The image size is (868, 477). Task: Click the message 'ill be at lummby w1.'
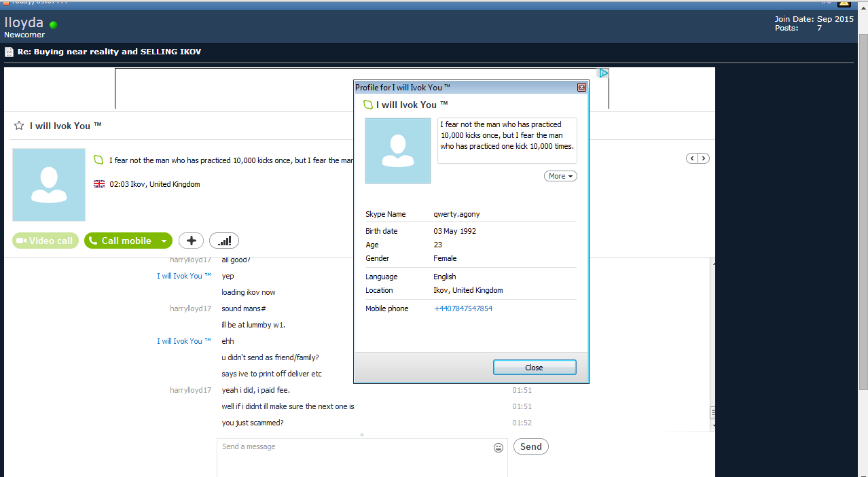tap(253, 325)
